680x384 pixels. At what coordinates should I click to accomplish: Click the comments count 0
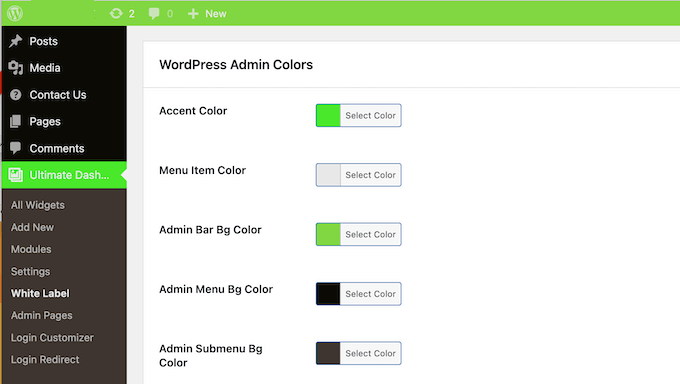pos(170,14)
